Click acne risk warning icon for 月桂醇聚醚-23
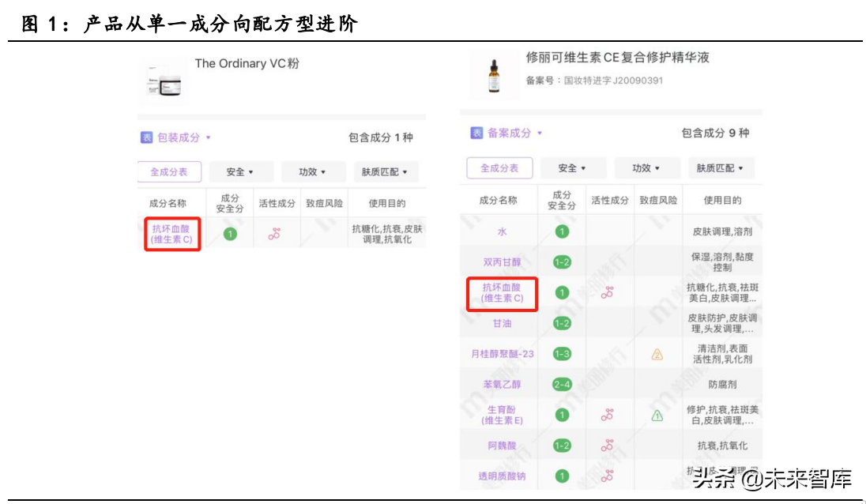The image size is (866, 504). [x=657, y=355]
